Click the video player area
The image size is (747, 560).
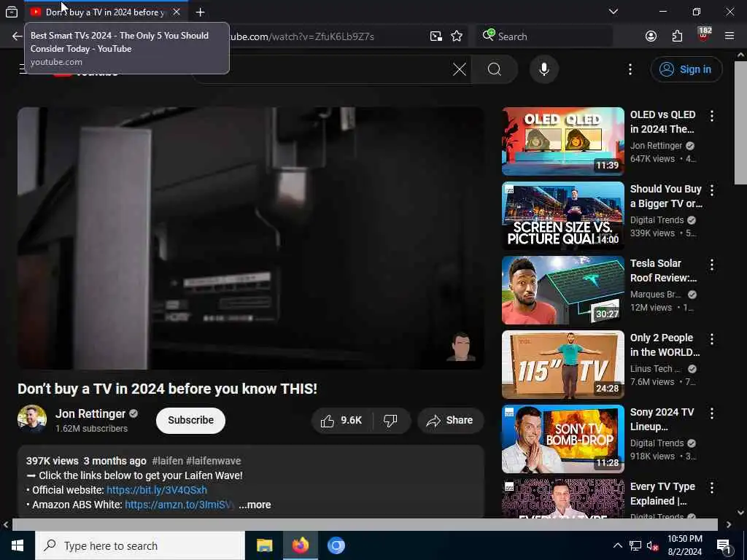[251, 238]
